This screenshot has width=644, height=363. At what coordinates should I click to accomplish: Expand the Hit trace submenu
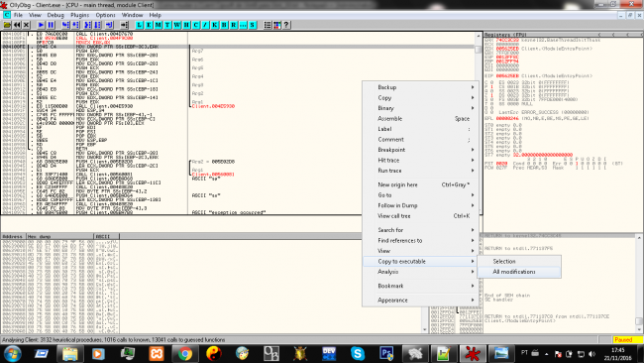(x=420, y=160)
